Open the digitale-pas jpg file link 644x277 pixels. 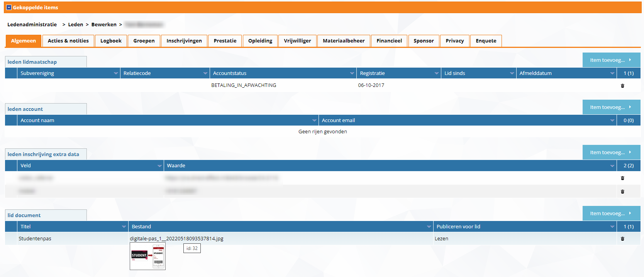pos(176,238)
